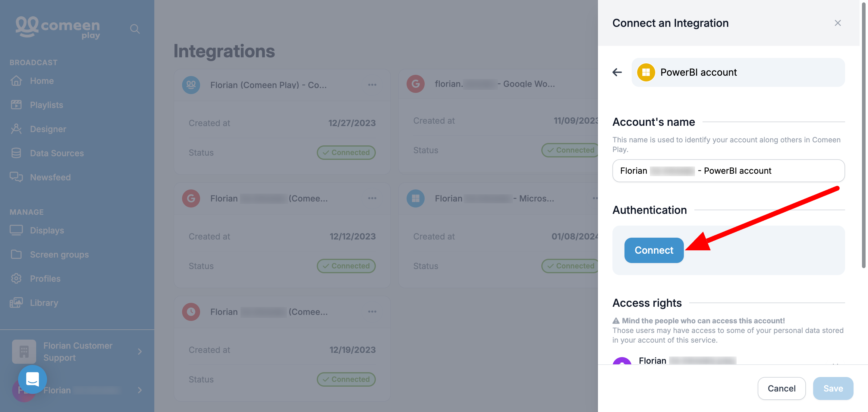
Task: Click the 12/19/2023 created date
Action: click(x=352, y=350)
